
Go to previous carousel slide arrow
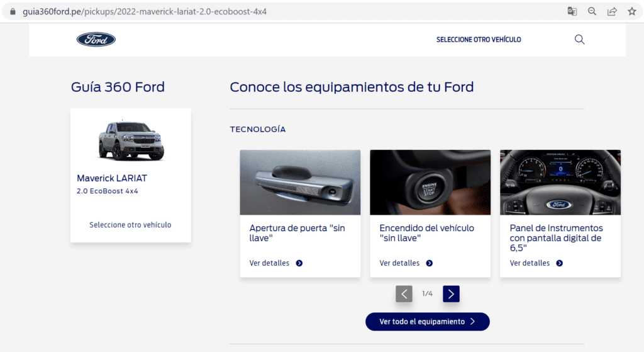point(404,293)
